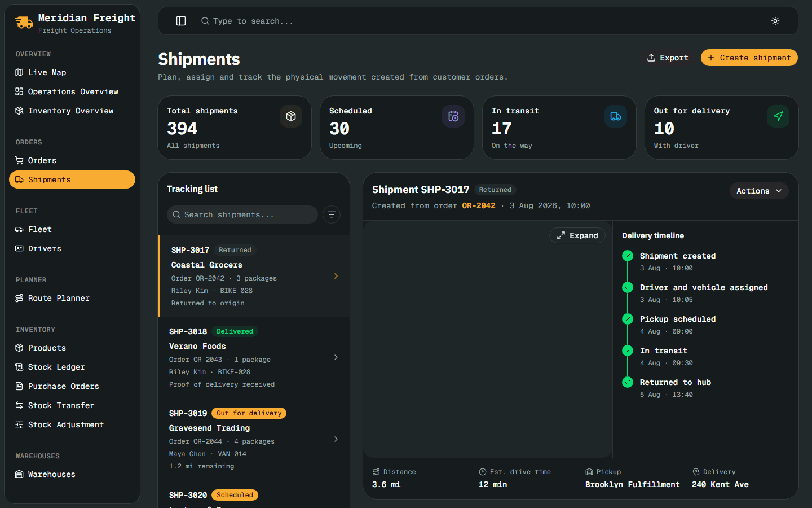The width and height of the screenshot is (812, 508).
Task: Click the Stock Adjustment sliders icon
Action: click(x=19, y=424)
